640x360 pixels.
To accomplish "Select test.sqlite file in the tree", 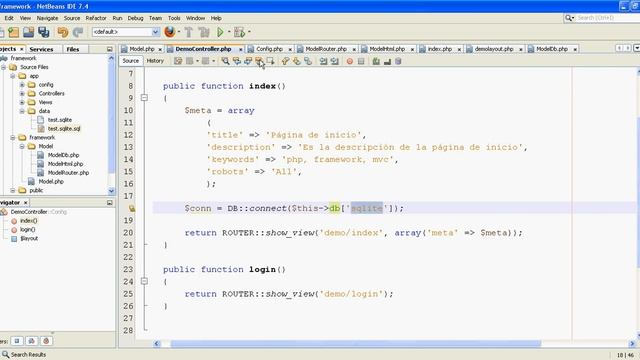I will click(x=60, y=120).
